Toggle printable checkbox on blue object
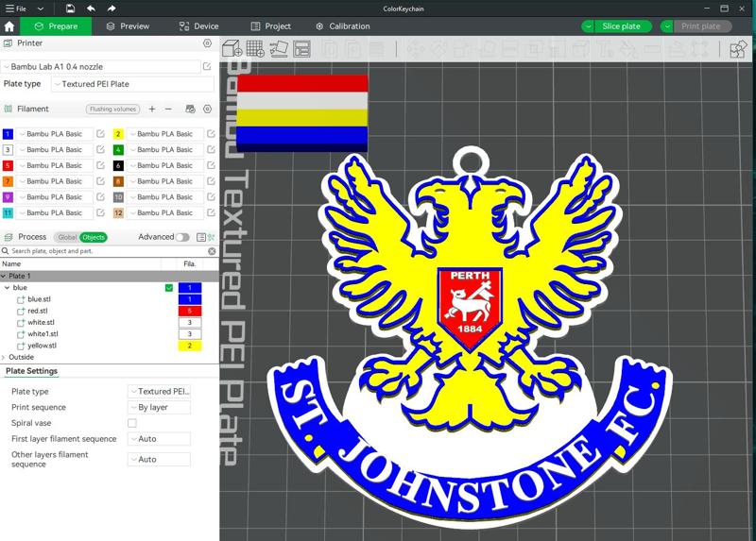Viewport: 756px width, 541px height. (x=169, y=288)
